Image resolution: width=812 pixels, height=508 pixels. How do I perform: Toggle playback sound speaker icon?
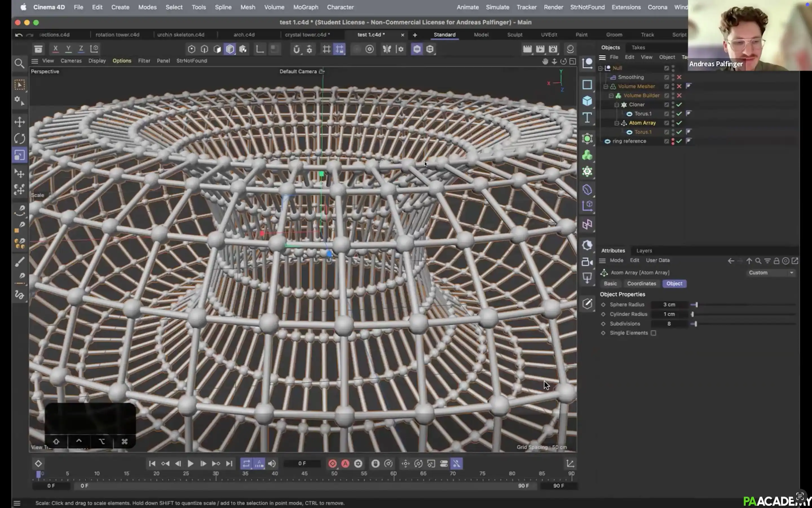[272, 464]
